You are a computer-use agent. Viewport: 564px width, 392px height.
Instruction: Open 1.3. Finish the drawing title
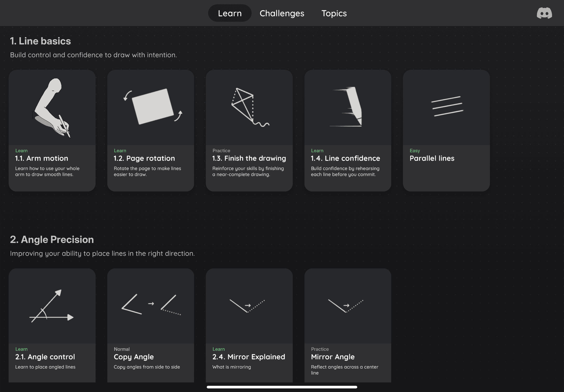pos(249,158)
